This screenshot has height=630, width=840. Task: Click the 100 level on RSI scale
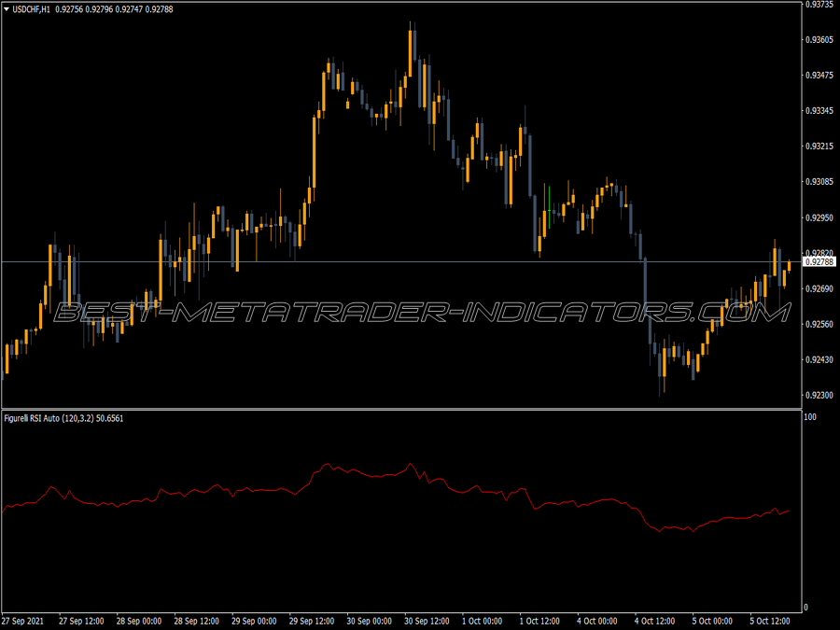pos(810,417)
